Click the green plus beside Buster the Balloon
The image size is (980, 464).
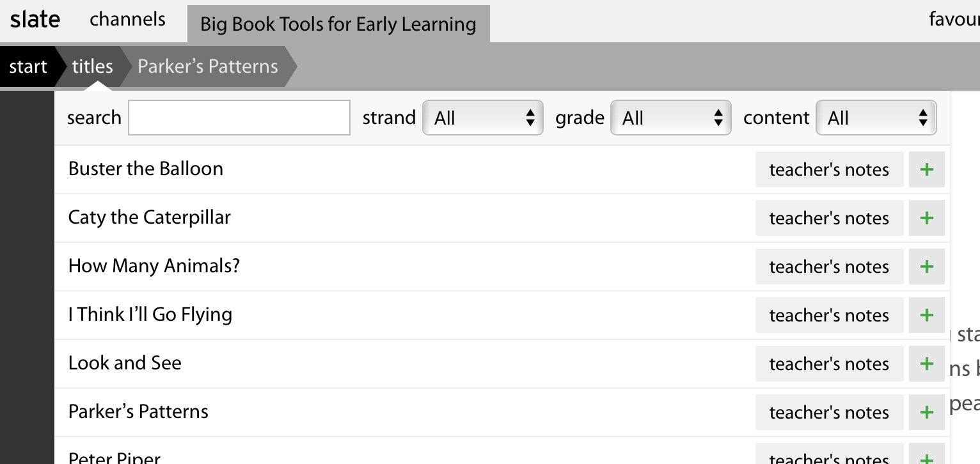[x=926, y=169]
